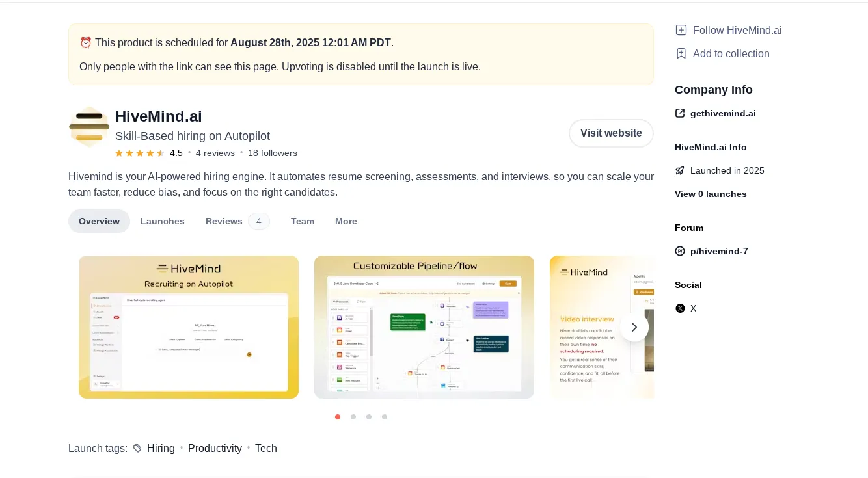Image resolution: width=868 pixels, height=478 pixels.
Task: Click the forum icon beside p/hivemind-7
Action: click(x=680, y=251)
